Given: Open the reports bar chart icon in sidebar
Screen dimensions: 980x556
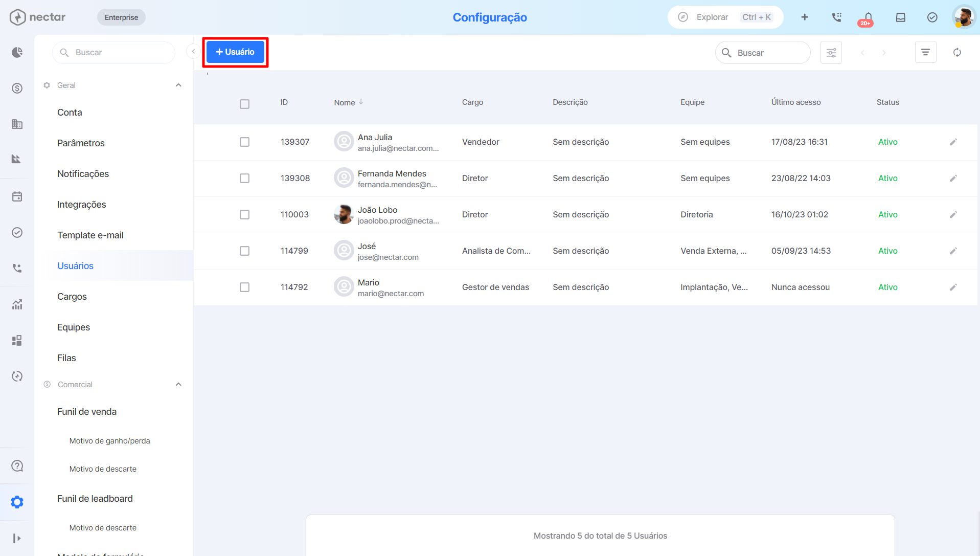Looking at the screenshot, I should point(17,304).
